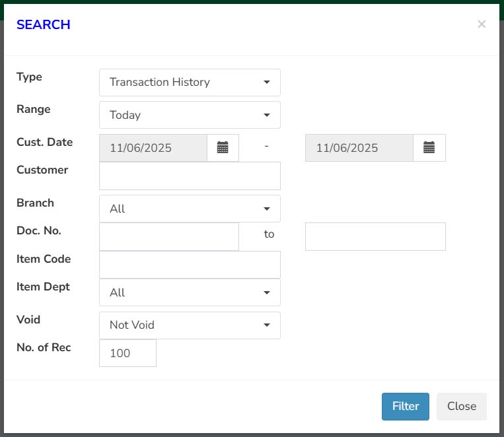Open the end date calendar picker icon
Screen dimensions: 504x437
coord(429,148)
